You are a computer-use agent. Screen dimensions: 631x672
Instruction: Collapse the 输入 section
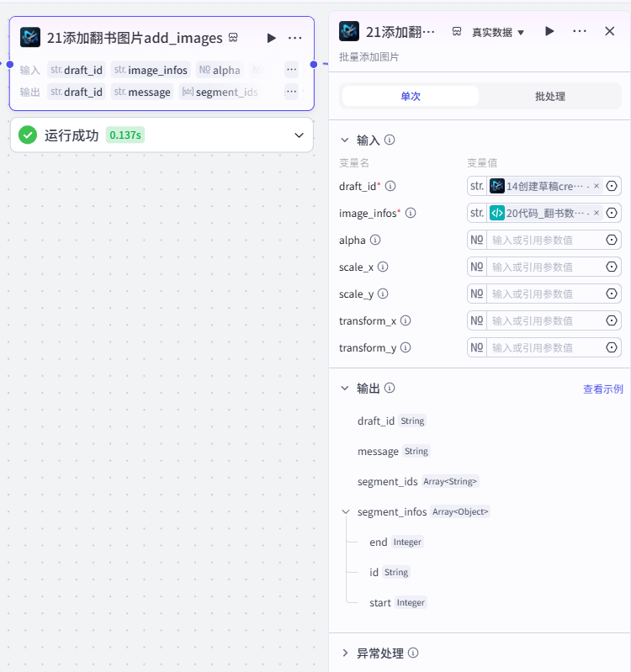(x=345, y=140)
